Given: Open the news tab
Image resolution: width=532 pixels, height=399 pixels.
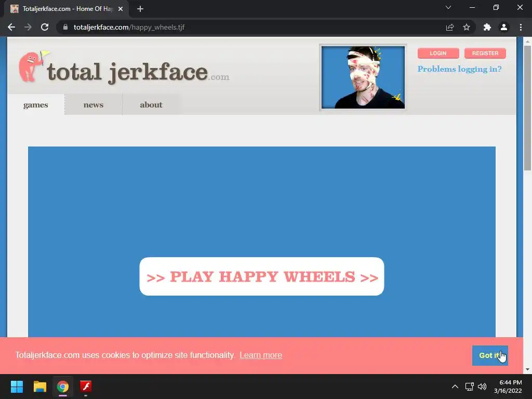Looking at the screenshot, I should pos(94,105).
